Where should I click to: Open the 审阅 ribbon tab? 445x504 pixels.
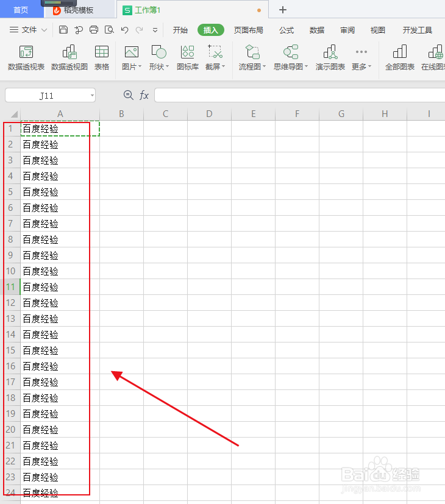coord(347,30)
